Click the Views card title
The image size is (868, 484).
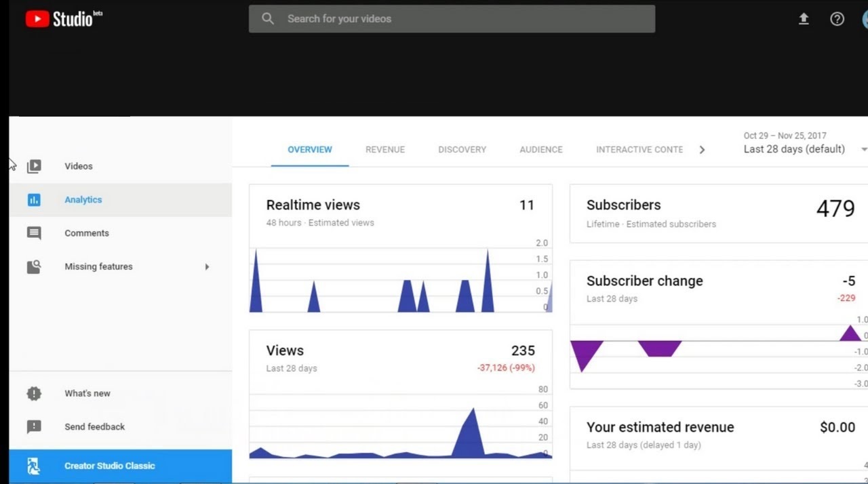pos(285,350)
